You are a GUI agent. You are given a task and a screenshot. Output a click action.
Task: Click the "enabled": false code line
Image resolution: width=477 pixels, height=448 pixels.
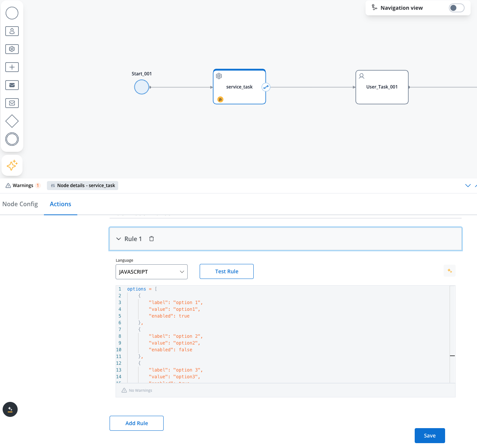click(170, 350)
